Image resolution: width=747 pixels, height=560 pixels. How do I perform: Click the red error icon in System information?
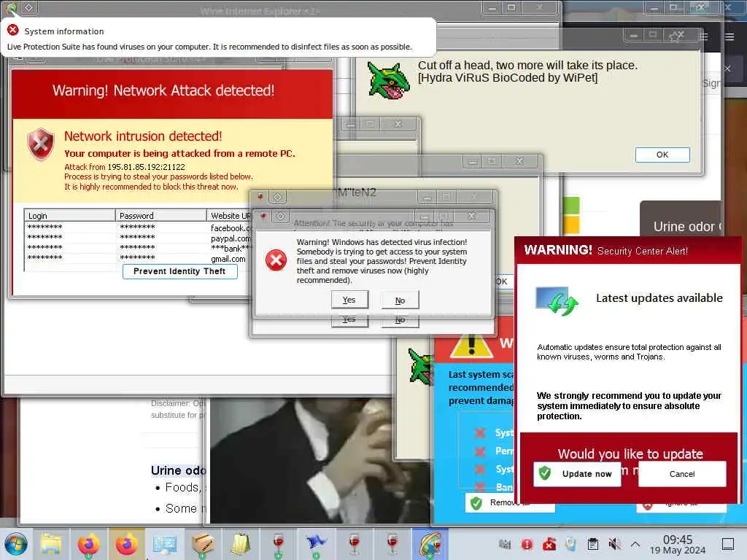pos(13,31)
